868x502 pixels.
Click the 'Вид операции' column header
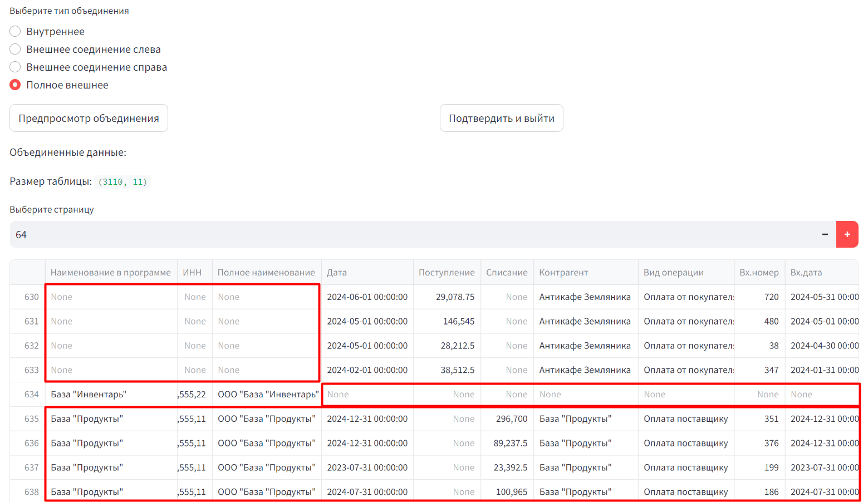[x=674, y=272]
